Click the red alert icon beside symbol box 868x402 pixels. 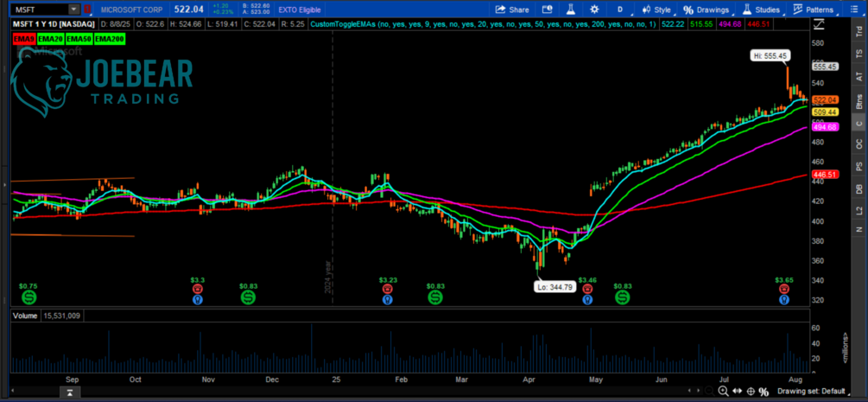pyautogui.click(x=87, y=10)
